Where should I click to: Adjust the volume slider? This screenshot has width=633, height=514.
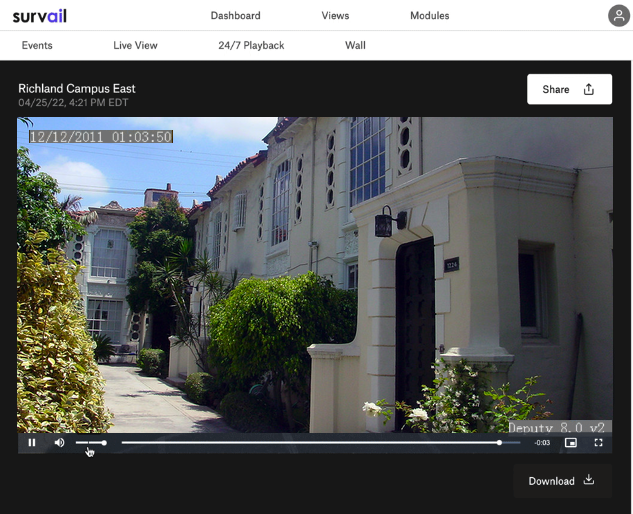pos(91,442)
